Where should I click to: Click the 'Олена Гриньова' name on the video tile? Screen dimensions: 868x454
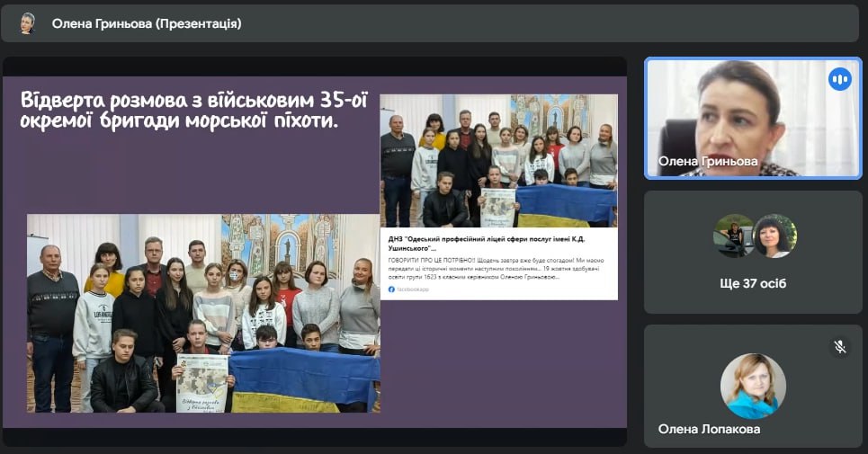pyautogui.click(x=707, y=162)
